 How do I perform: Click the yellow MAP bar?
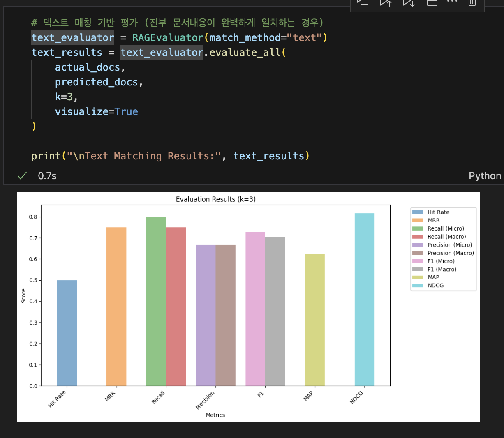(x=314, y=320)
